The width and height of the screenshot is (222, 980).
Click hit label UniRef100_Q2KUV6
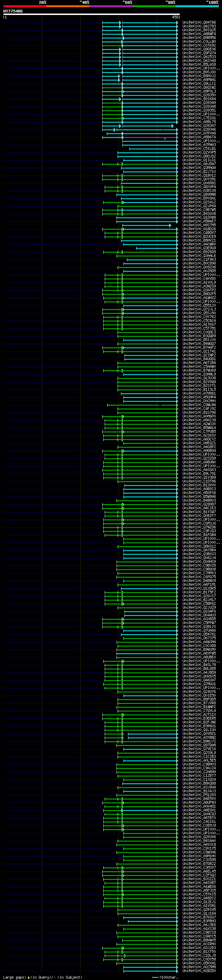pos(199,836)
